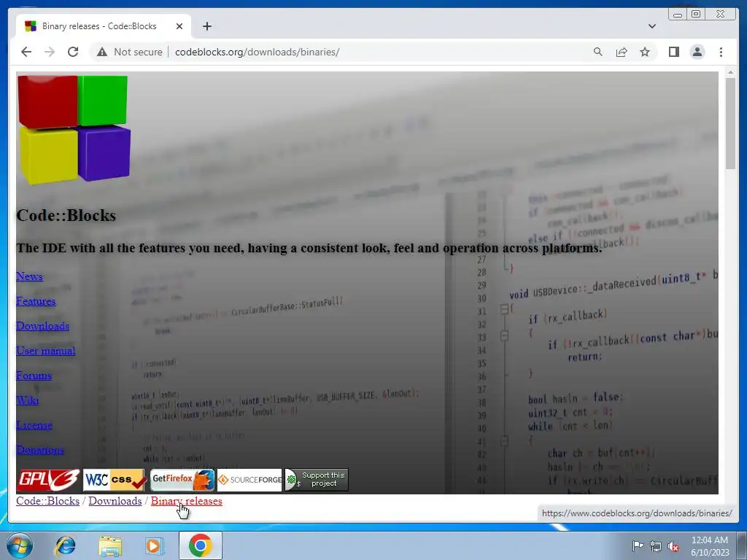Minimize the Chrome window
This screenshot has width=747, height=560.
pyautogui.click(x=678, y=14)
